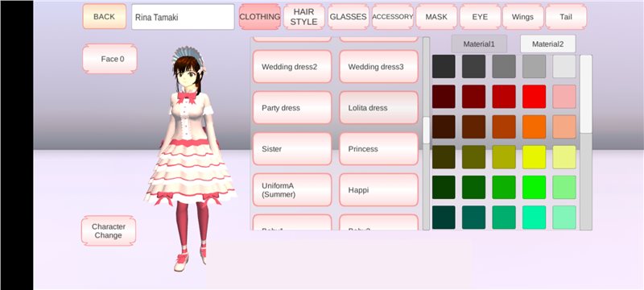Click the BACK button
Screen dimensions: 644x290
pos(105,17)
